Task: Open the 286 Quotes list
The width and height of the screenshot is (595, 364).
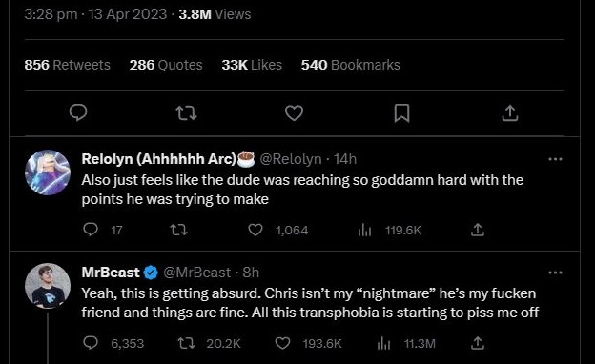Action: [166, 65]
